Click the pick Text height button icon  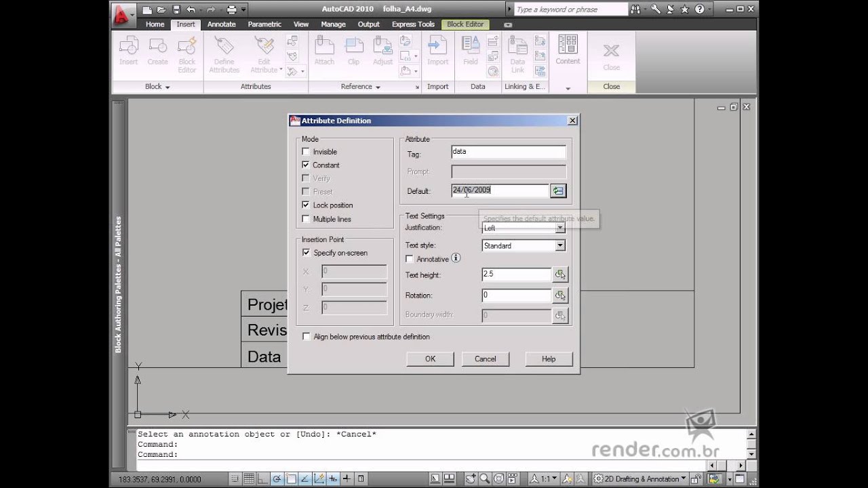(x=560, y=274)
